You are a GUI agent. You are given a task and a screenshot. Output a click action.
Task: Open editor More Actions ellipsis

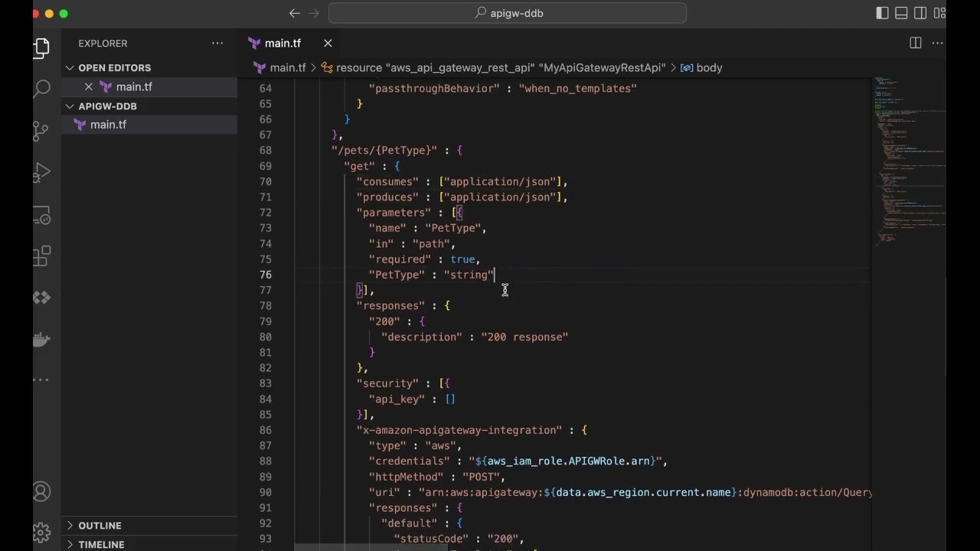click(938, 43)
